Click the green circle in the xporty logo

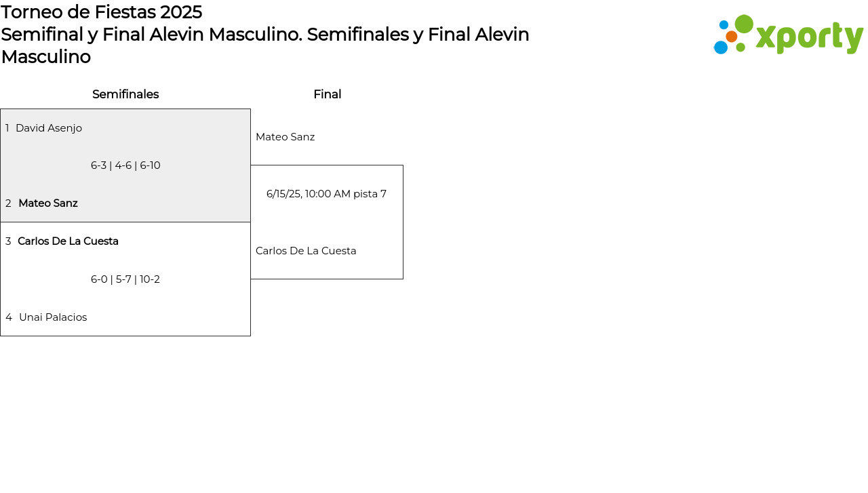pyautogui.click(x=744, y=24)
